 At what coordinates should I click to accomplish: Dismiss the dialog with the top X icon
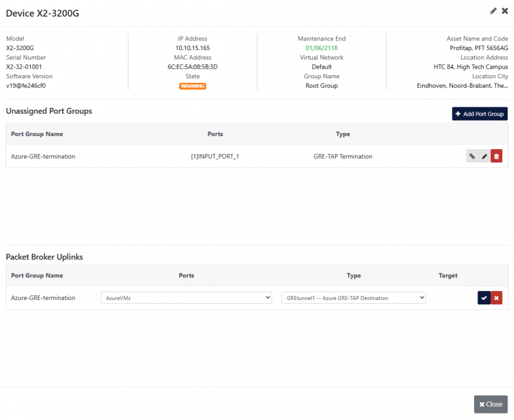[x=504, y=11]
